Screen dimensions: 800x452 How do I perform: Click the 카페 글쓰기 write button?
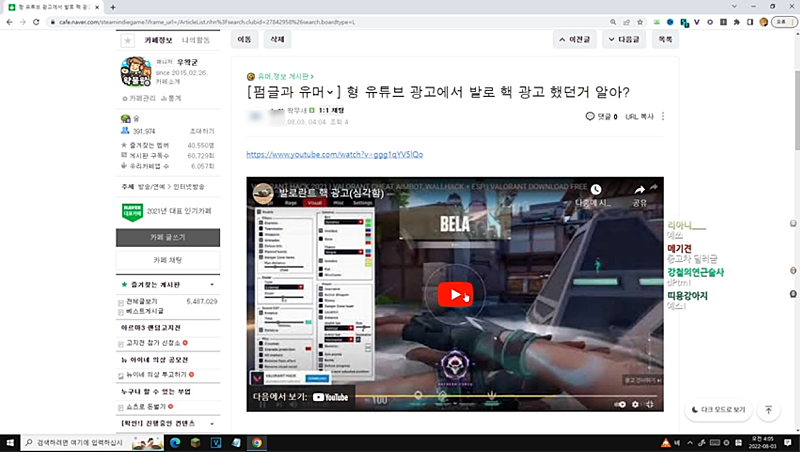tap(168, 237)
